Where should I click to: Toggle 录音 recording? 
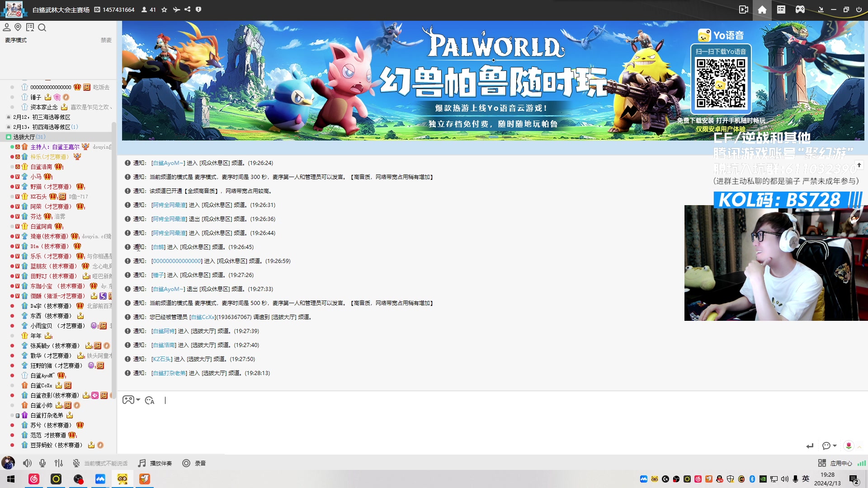click(x=194, y=463)
